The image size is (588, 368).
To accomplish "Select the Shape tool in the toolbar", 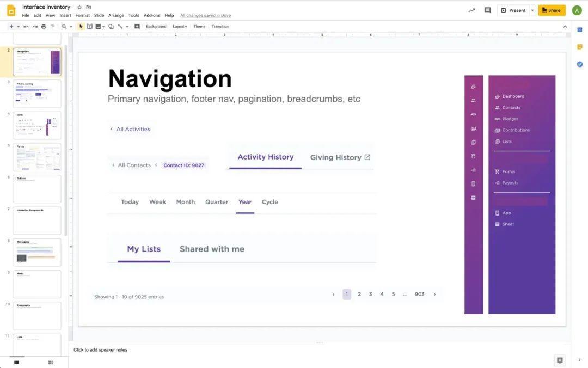I will tap(111, 27).
